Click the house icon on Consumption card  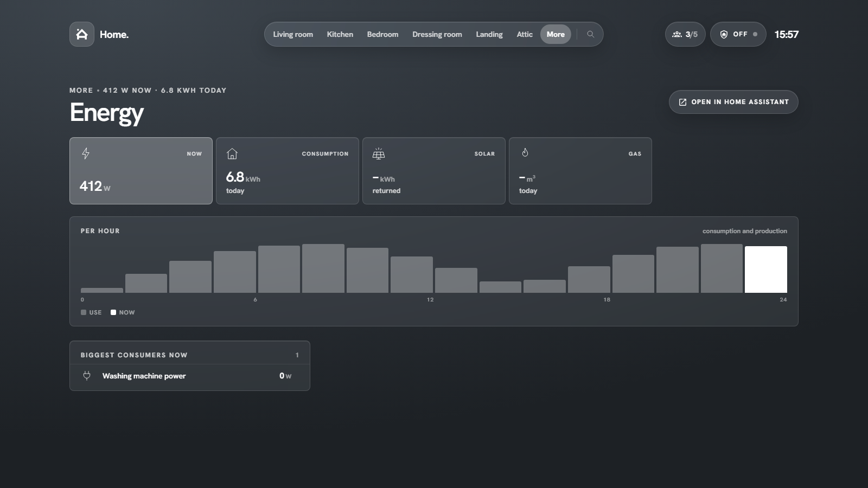coord(232,153)
